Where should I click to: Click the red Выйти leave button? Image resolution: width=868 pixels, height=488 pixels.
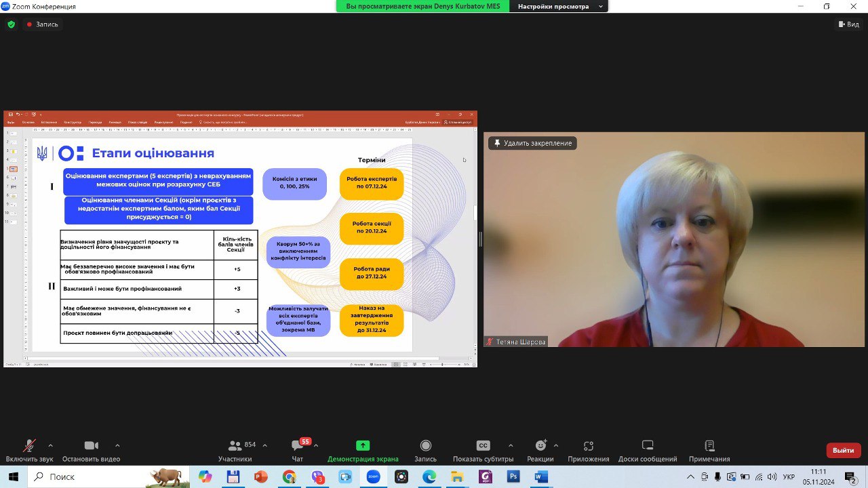(x=843, y=450)
